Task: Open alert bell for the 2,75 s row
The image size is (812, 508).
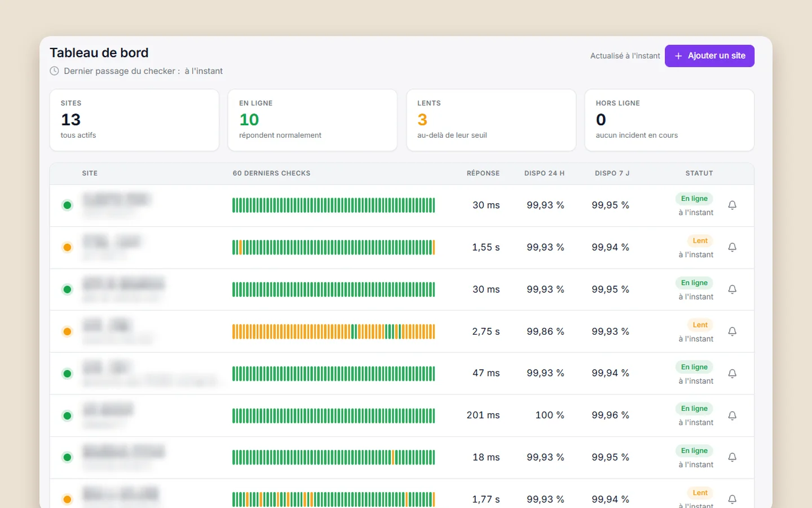Action: (732, 331)
